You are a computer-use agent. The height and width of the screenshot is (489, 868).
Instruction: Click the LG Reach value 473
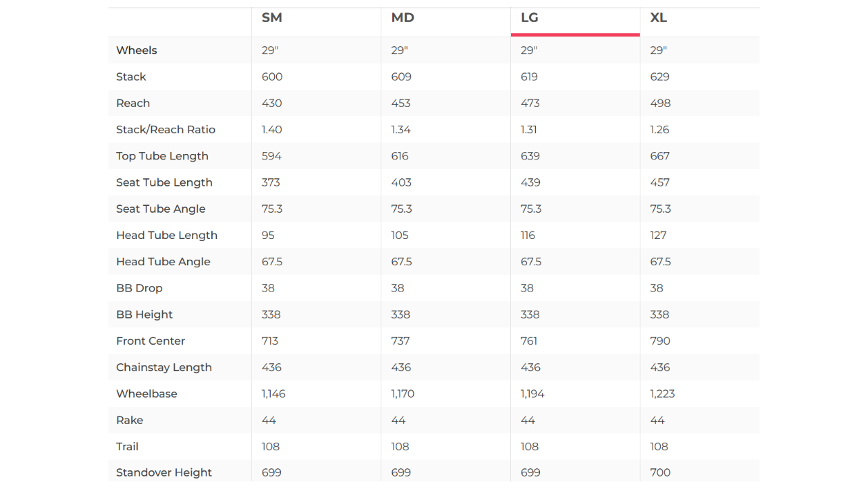[530, 103]
